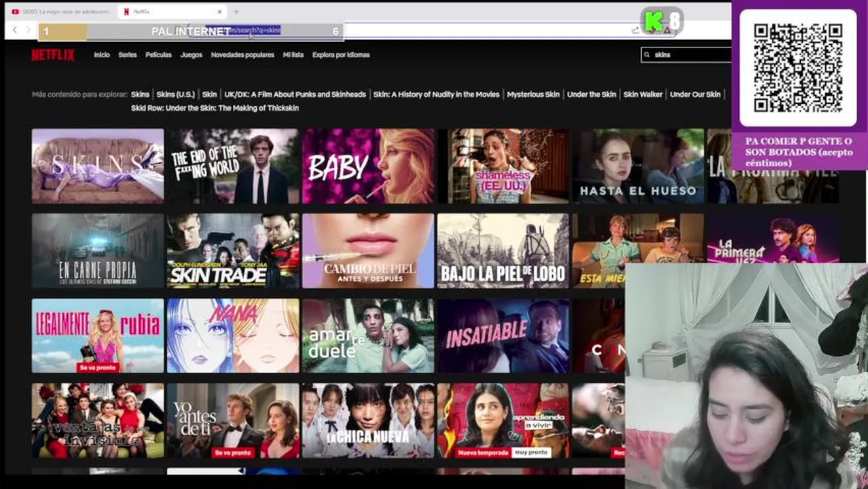Click the Mysterious Skin link

tap(533, 94)
